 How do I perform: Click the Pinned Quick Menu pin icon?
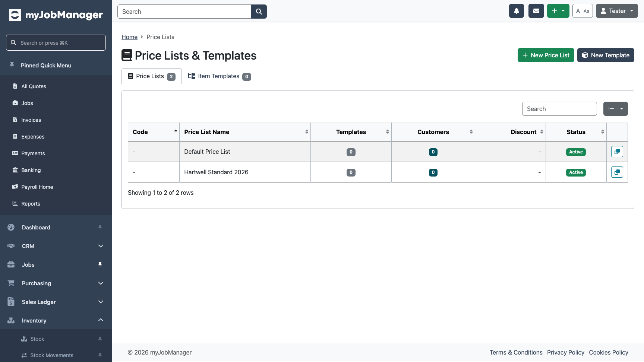[x=12, y=65]
